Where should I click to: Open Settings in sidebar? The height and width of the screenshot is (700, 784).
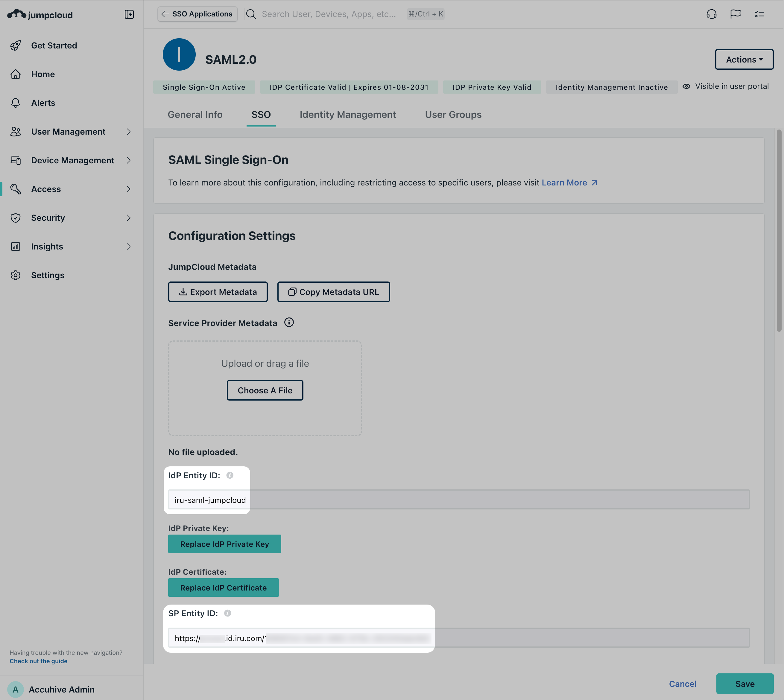[x=48, y=276]
